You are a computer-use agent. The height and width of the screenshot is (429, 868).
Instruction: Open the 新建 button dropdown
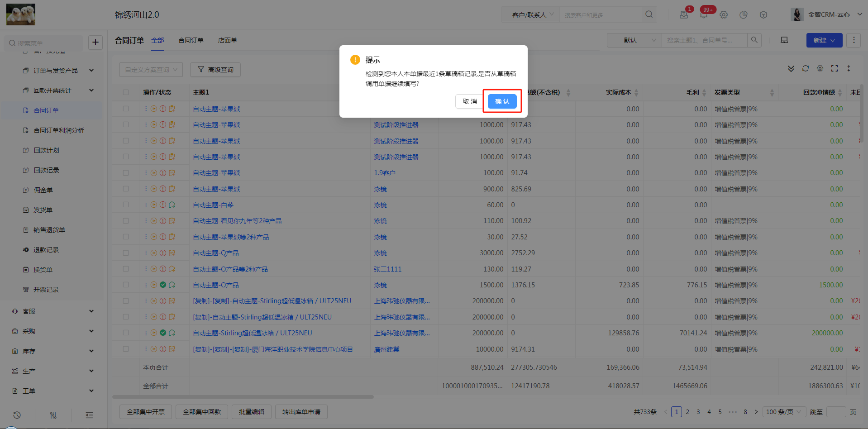(x=824, y=40)
